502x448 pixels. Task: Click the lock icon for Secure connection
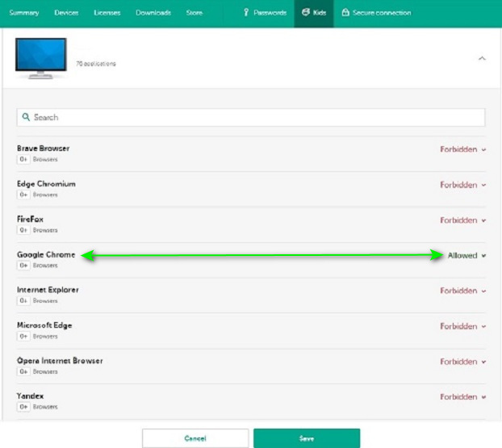(x=345, y=12)
